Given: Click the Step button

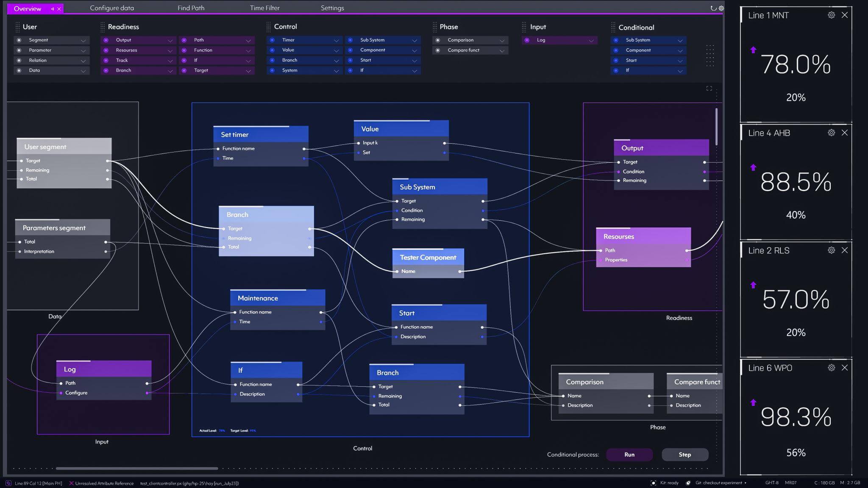Looking at the screenshot, I should click(x=685, y=455).
